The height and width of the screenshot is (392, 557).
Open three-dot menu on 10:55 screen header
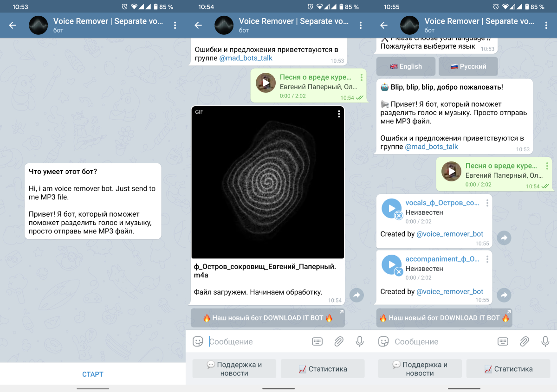pos(546,26)
